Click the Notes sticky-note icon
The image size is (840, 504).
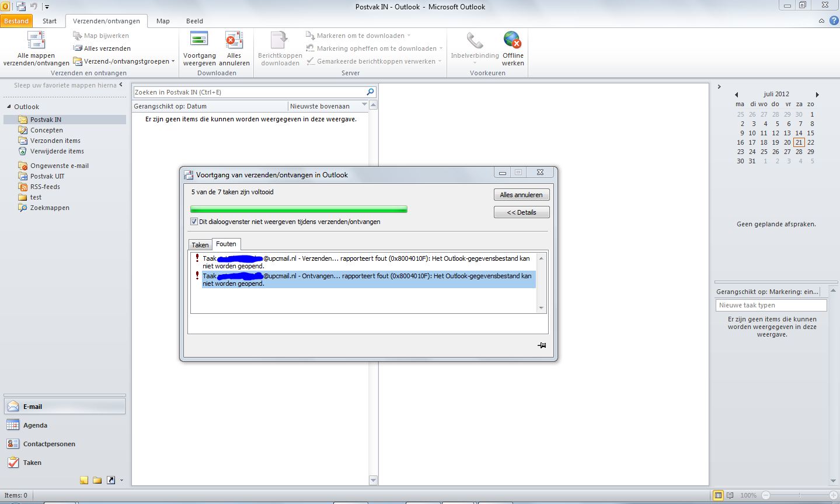[x=84, y=480]
